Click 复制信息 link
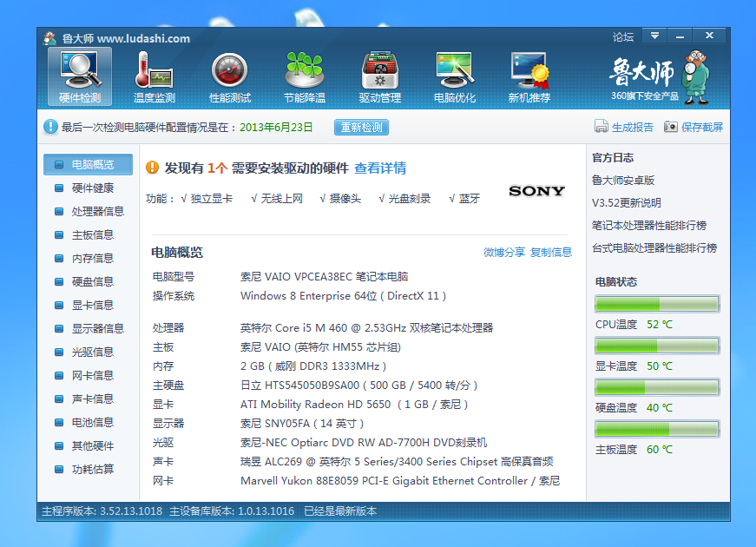Viewport: 756px width, 547px height. point(550,253)
